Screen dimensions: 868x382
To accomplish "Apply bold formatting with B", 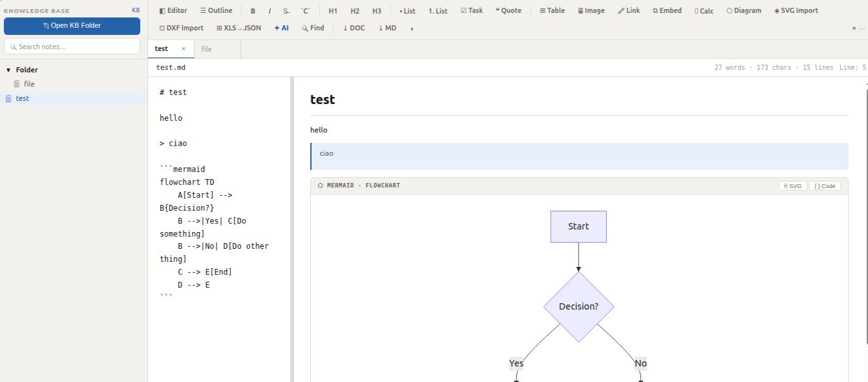I will (x=253, y=10).
